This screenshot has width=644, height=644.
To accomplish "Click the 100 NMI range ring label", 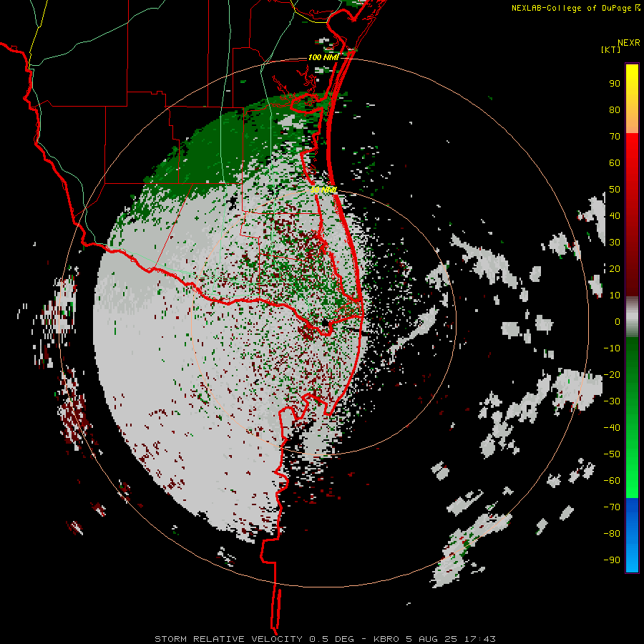I will (323, 57).
